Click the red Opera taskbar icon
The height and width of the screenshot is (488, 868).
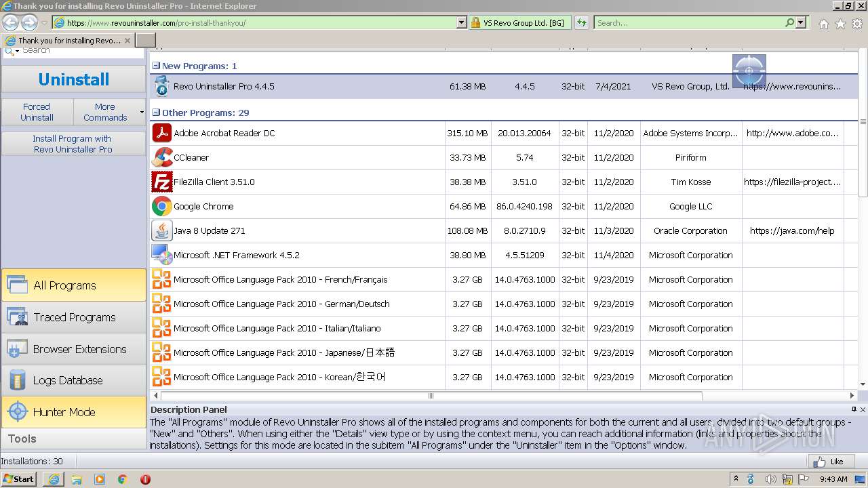145,479
